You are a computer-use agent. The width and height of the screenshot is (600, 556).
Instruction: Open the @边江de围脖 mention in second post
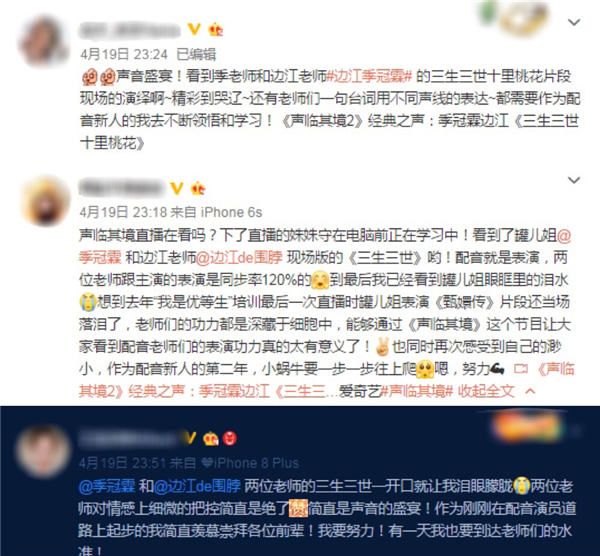click(x=240, y=258)
